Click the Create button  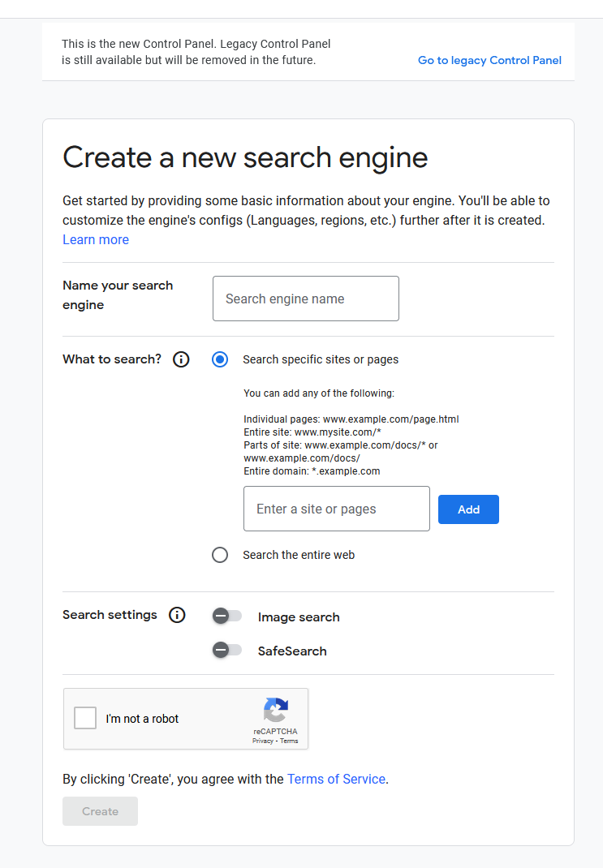(x=100, y=811)
